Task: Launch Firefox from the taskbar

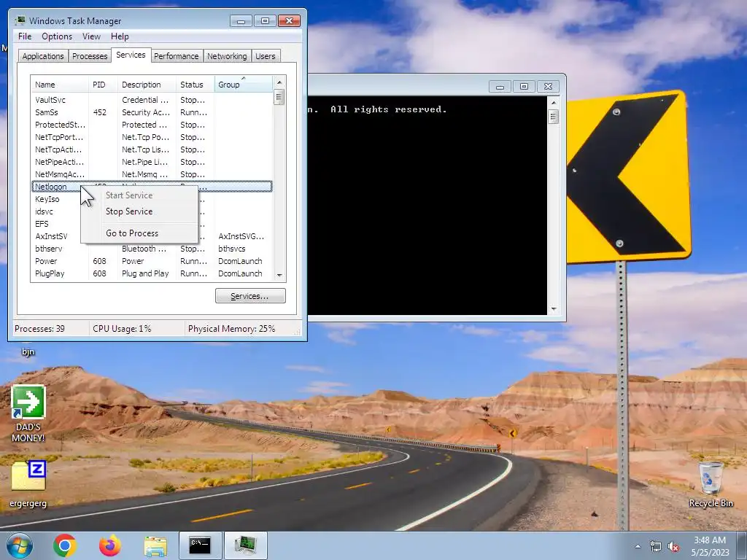Action: click(110, 545)
